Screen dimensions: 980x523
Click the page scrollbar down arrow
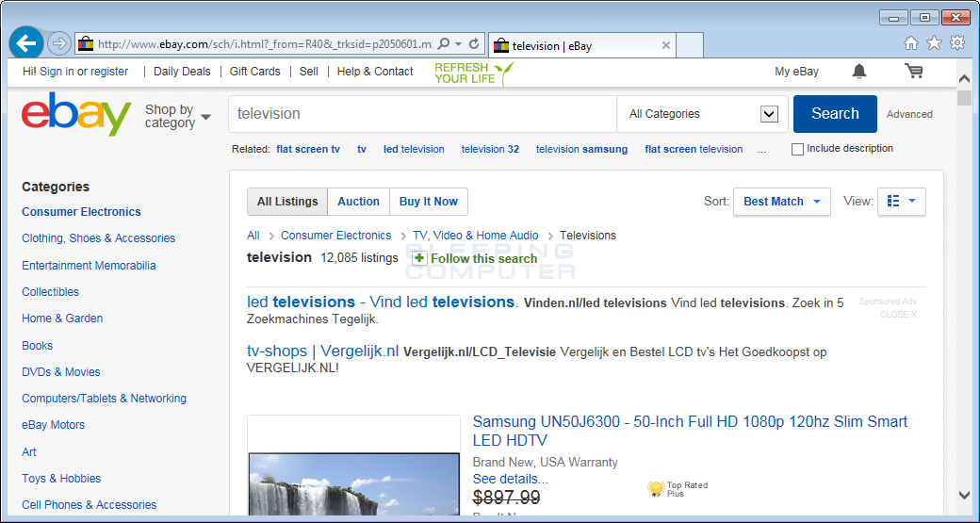964,495
